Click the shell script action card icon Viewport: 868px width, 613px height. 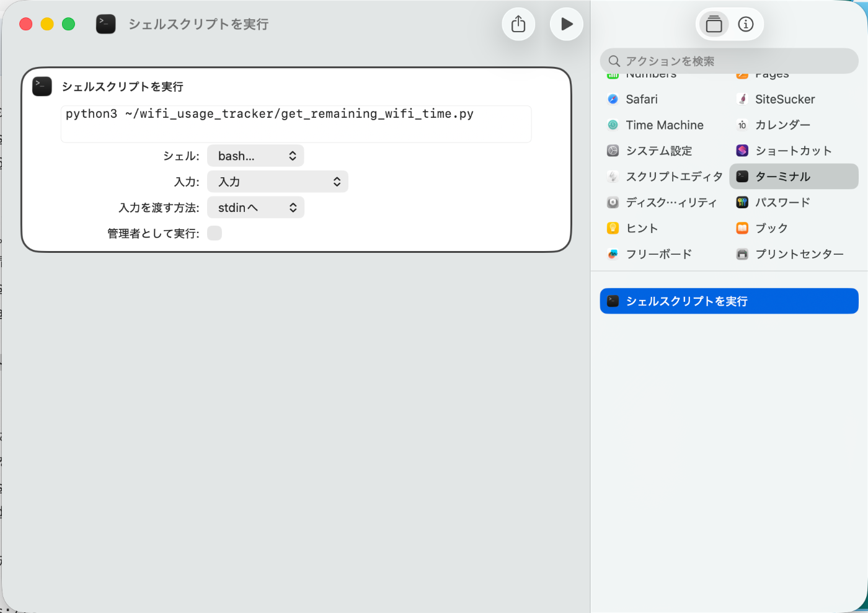(x=42, y=86)
